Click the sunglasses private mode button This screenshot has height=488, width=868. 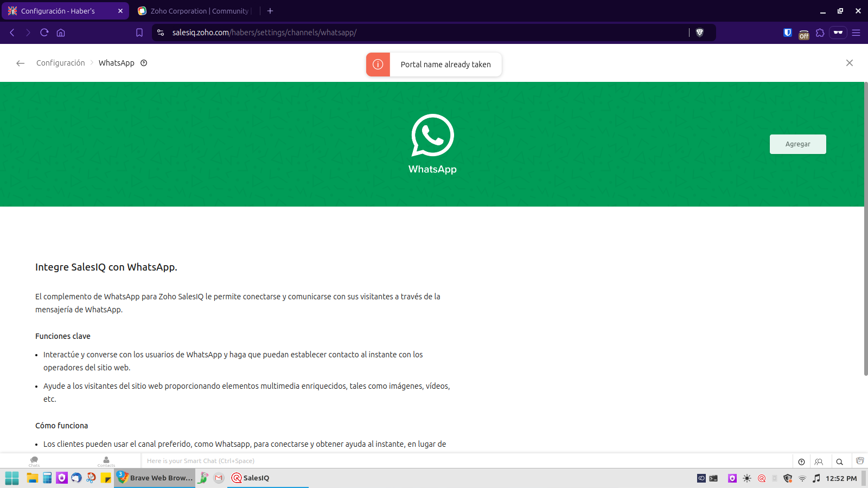tap(838, 33)
